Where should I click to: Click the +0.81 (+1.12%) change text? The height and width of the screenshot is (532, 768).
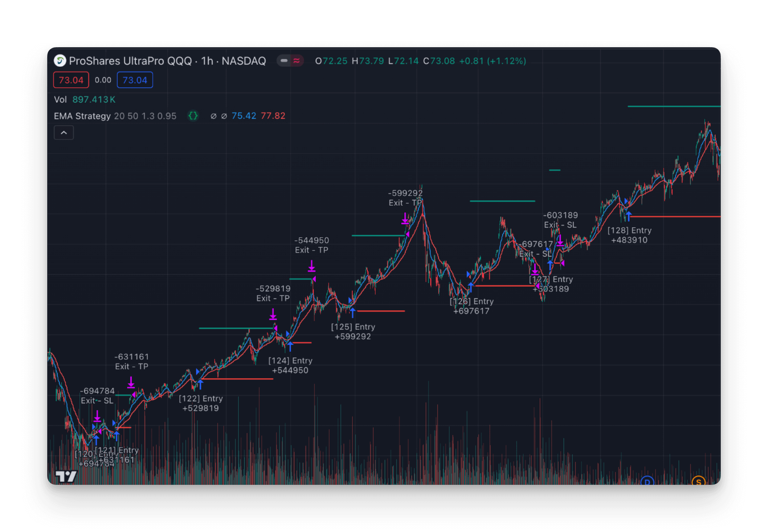point(493,61)
